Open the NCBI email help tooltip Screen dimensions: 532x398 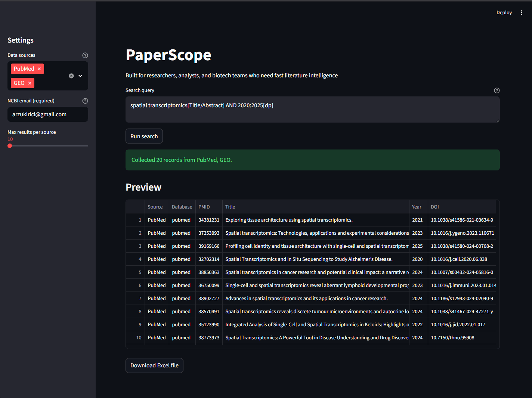coord(85,101)
